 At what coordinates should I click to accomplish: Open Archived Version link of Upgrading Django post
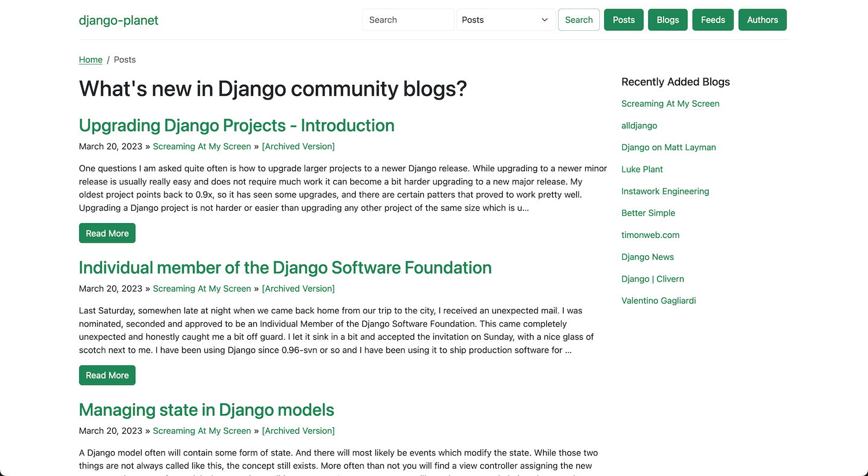tap(298, 146)
